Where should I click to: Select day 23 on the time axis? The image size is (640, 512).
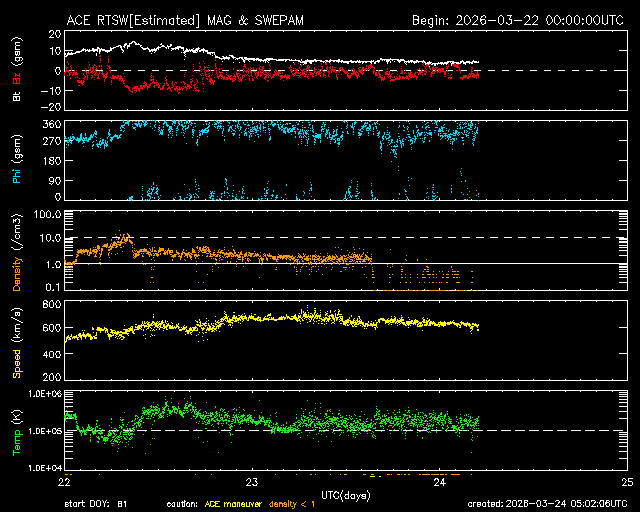(x=253, y=481)
